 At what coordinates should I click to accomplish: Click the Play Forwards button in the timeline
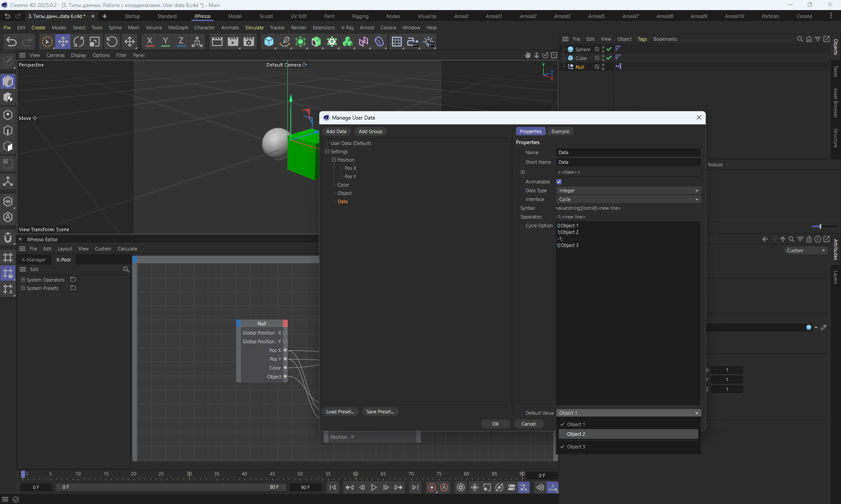[x=374, y=487]
